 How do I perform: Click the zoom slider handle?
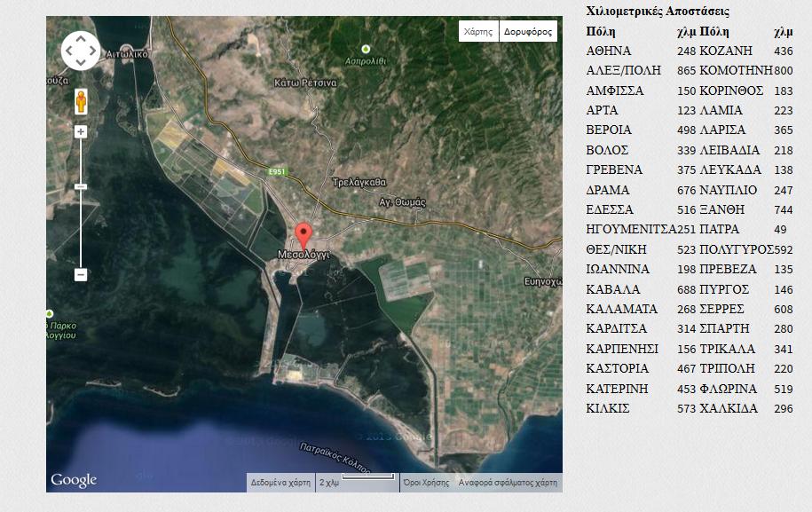click(x=81, y=186)
